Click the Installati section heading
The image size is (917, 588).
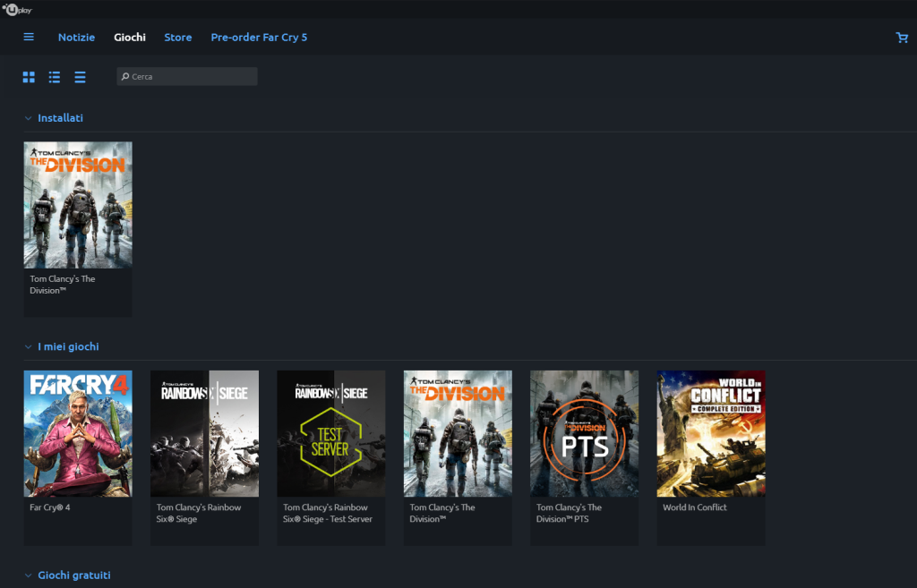pyautogui.click(x=60, y=118)
